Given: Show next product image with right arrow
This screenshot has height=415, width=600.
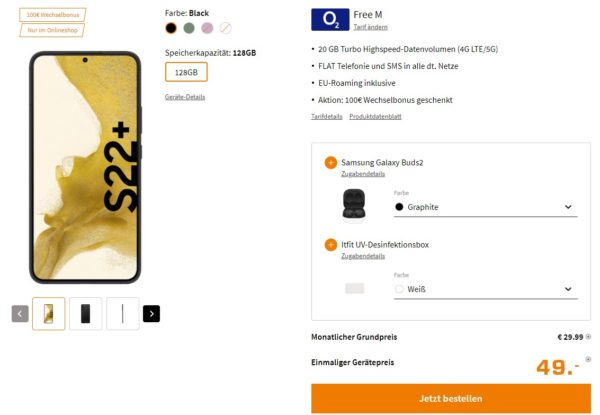Looking at the screenshot, I should coord(151,314).
